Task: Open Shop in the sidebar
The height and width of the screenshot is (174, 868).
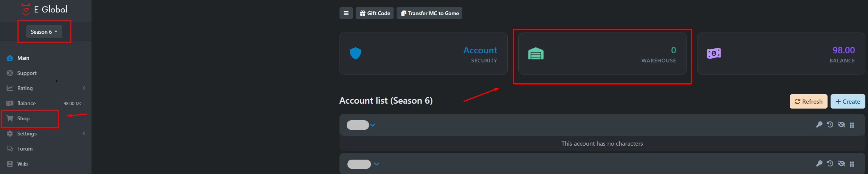Action: click(23, 118)
